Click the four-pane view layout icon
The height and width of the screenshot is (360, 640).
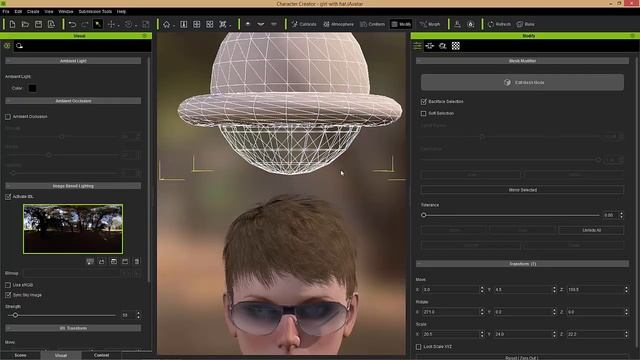pos(197,24)
